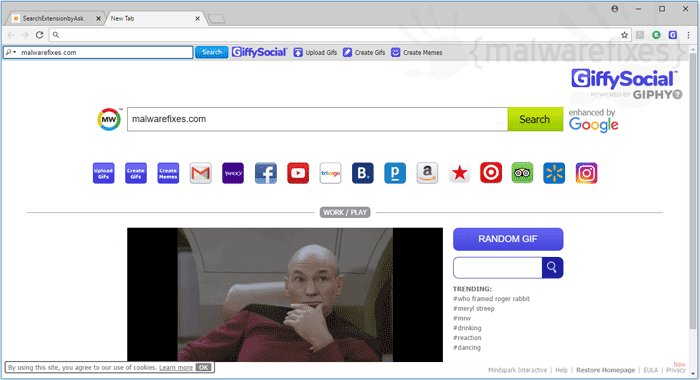Click the Picard gif preview

coord(285,295)
